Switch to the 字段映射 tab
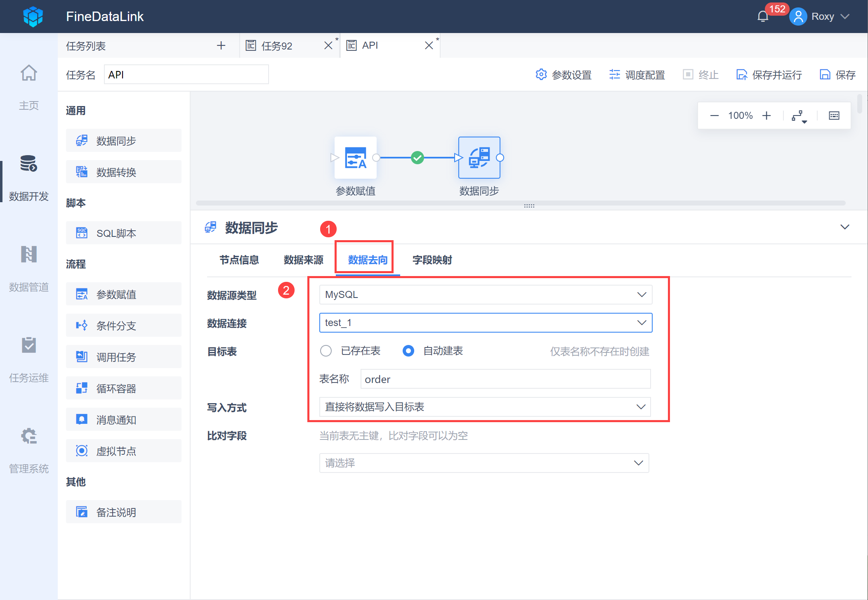Screen dimensions: 868x600 432,260
